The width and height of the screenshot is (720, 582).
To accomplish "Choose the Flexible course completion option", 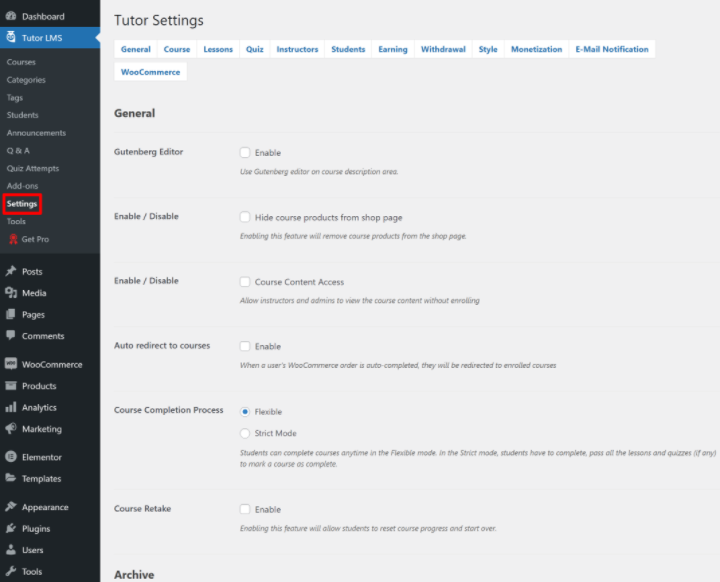I will click(x=245, y=411).
